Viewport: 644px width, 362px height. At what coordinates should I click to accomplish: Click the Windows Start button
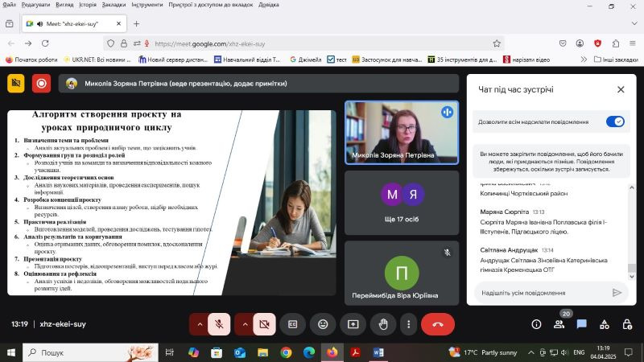pos(11,352)
